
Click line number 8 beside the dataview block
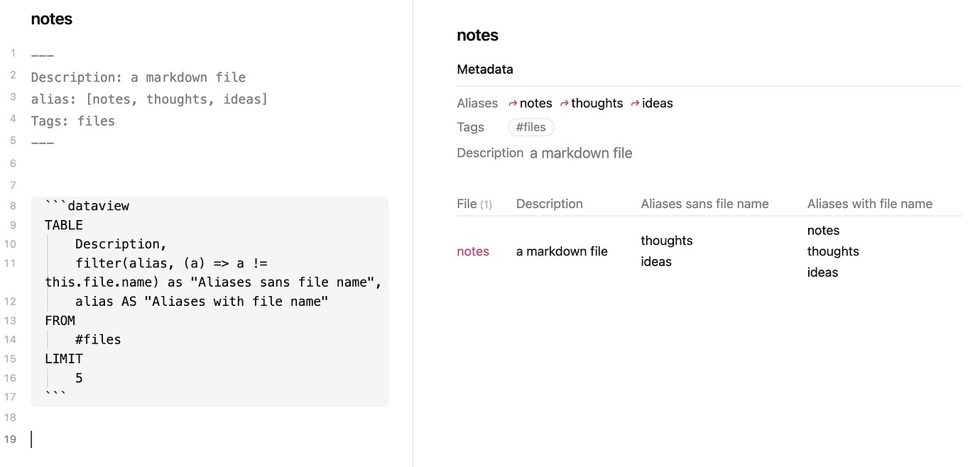click(x=12, y=205)
